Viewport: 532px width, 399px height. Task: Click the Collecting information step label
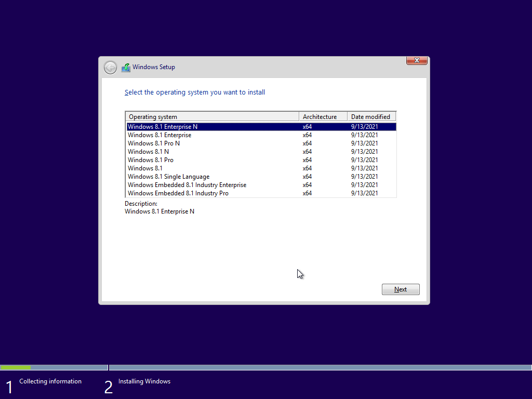click(x=50, y=381)
